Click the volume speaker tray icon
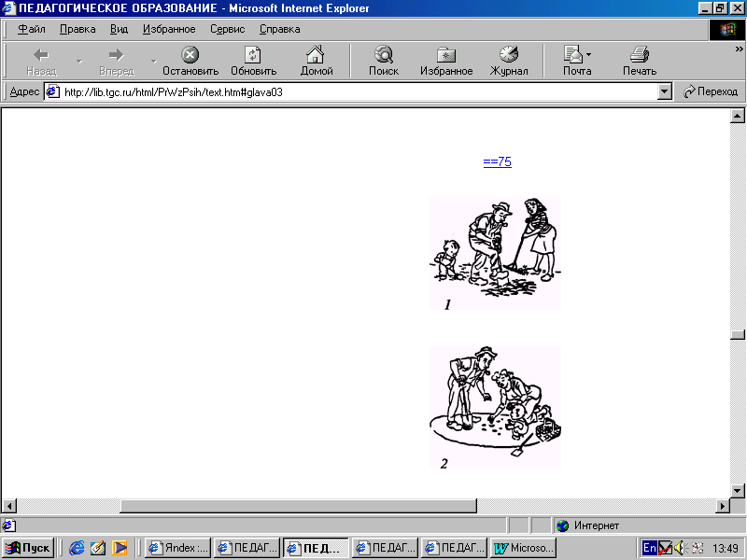Viewport: 747px width, 560px height. (x=680, y=548)
